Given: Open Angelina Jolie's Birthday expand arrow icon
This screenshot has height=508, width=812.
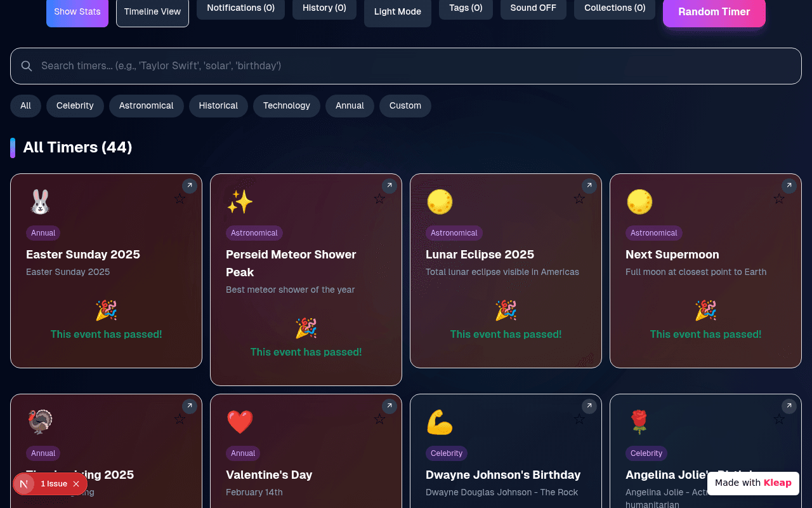Looking at the screenshot, I should click(x=789, y=406).
